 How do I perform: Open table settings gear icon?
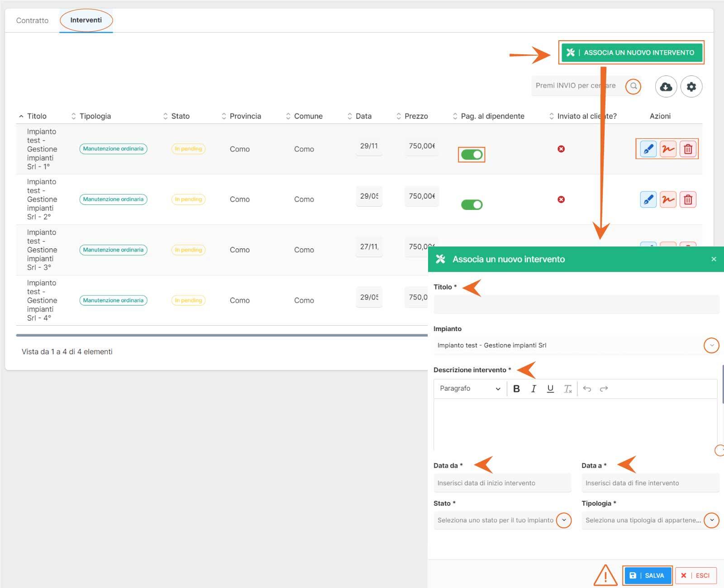(691, 86)
